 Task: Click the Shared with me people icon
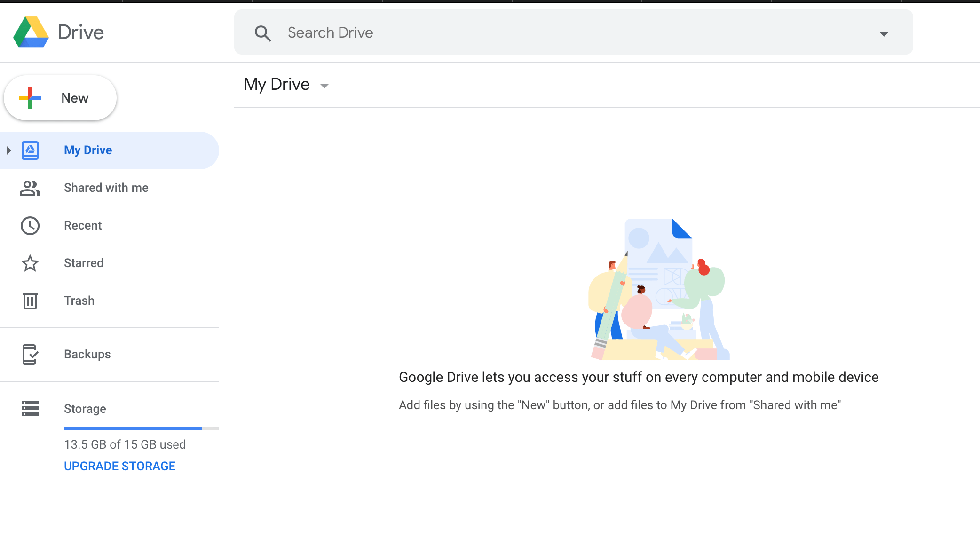pos(30,188)
